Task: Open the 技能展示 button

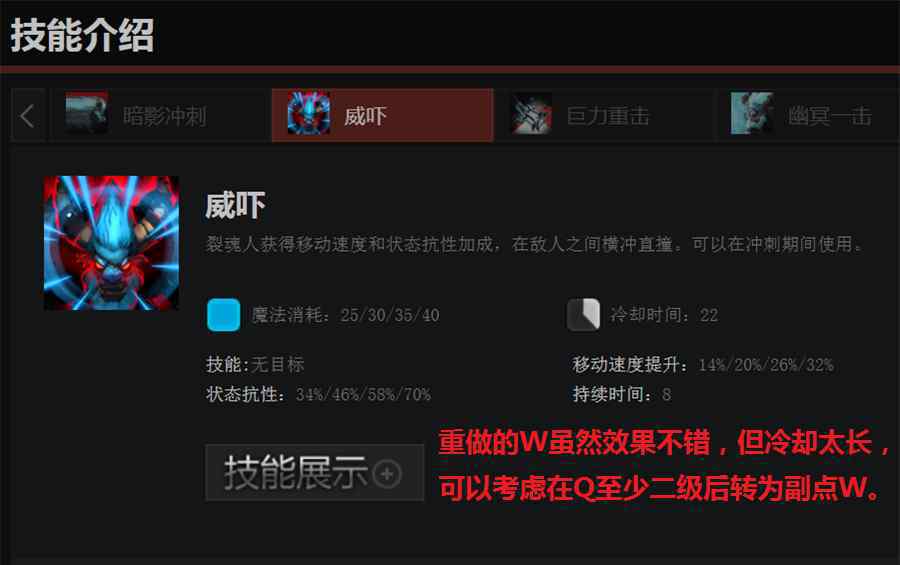Action: (x=315, y=473)
